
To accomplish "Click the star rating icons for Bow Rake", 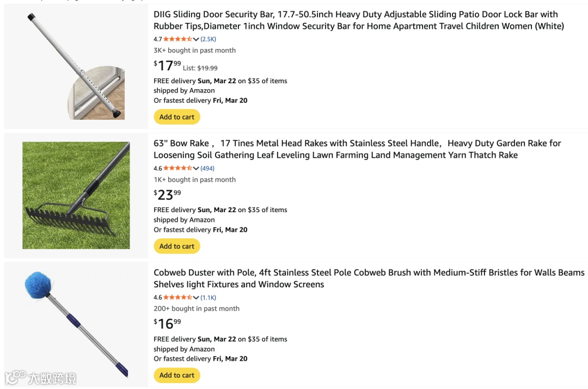I will point(177,169).
